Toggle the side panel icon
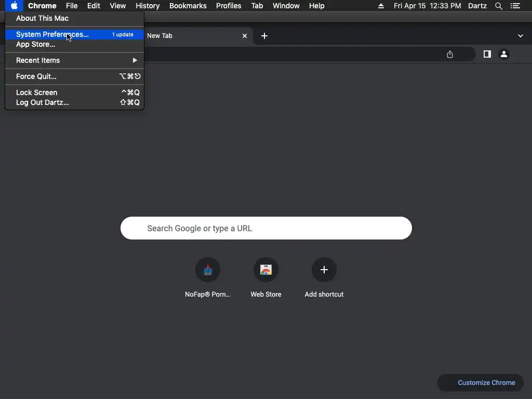The image size is (532, 399). click(x=487, y=54)
